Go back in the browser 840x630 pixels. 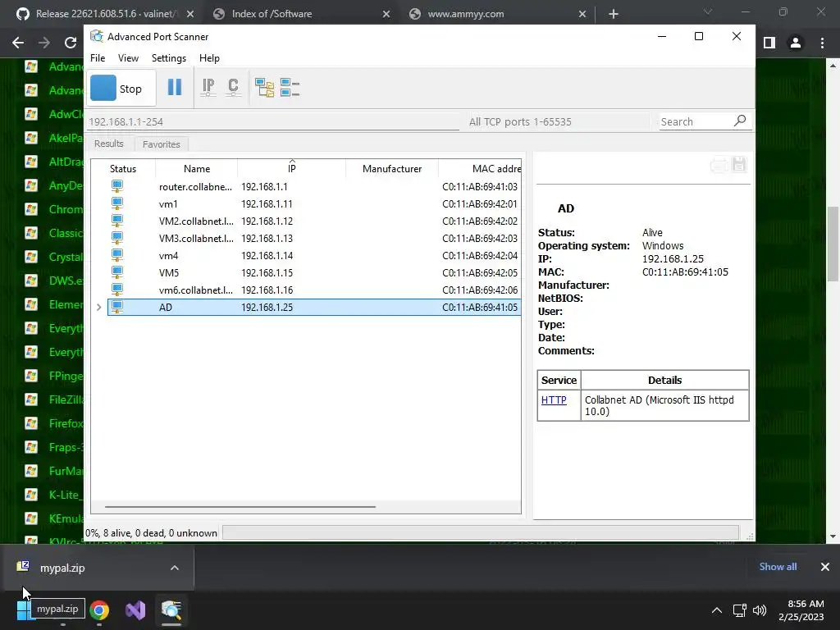click(18, 43)
